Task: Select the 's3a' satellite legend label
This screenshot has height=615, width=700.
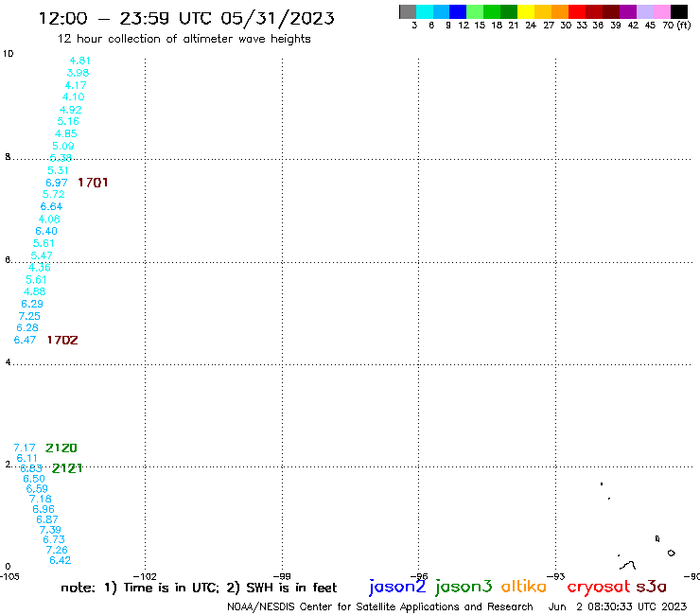Action: tap(652, 587)
